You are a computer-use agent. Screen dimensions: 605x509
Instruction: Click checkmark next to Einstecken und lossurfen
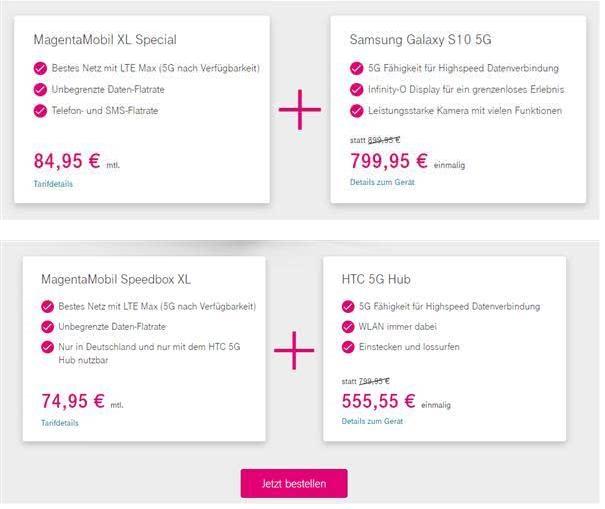click(349, 346)
